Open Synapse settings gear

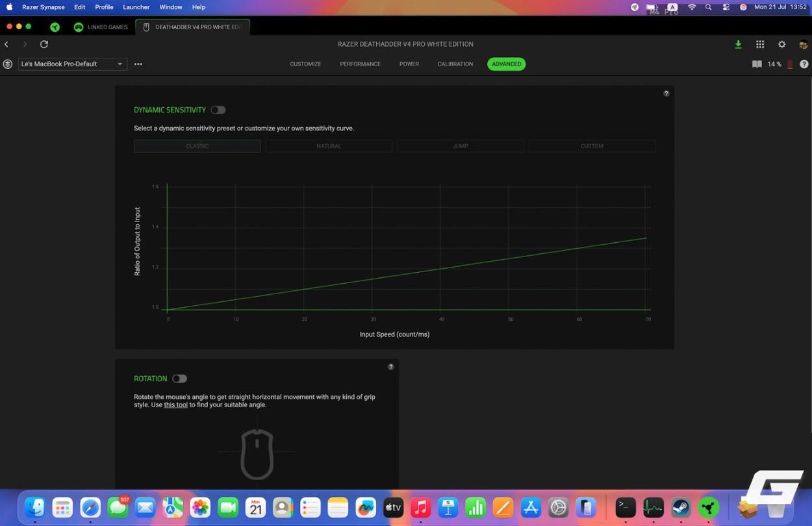pos(782,44)
